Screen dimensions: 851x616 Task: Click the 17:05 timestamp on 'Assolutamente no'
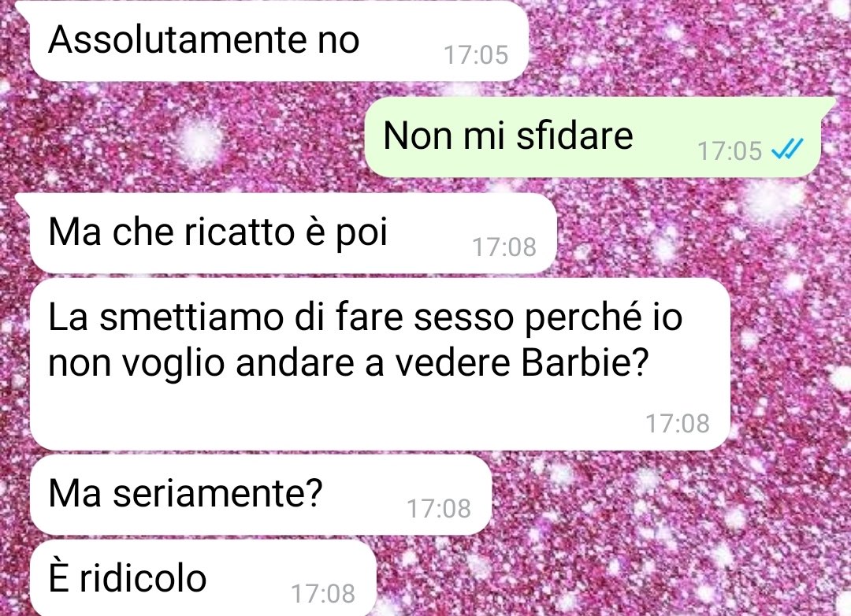click(x=476, y=55)
